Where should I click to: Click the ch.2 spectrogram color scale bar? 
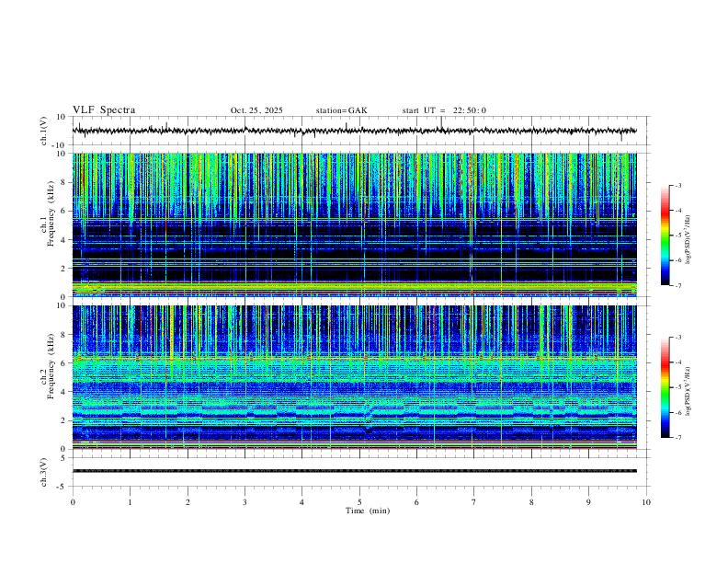665,387
